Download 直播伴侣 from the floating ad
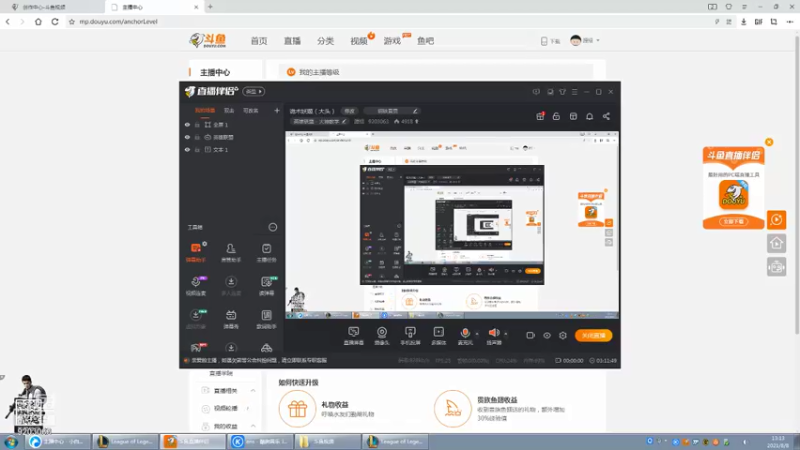 point(734,221)
